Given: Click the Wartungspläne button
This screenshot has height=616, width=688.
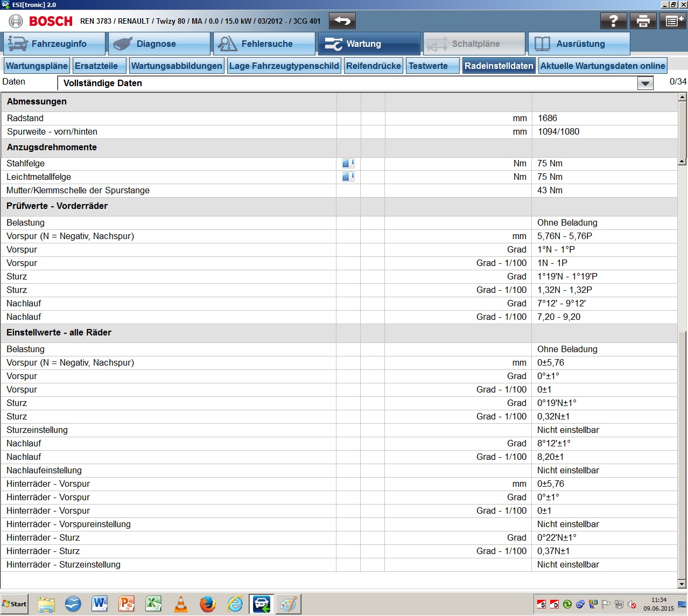Looking at the screenshot, I should tap(37, 66).
